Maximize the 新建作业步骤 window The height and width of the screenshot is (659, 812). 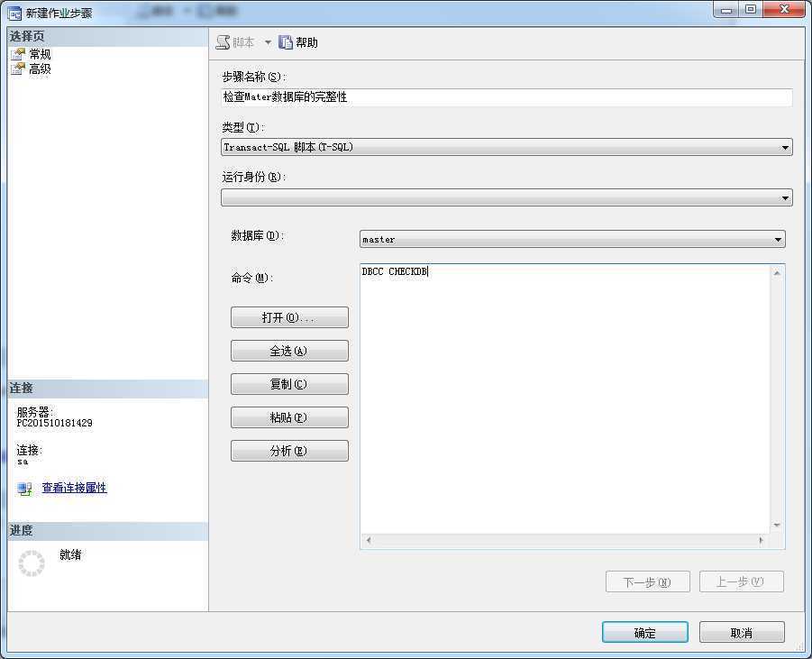pos(752,9)
